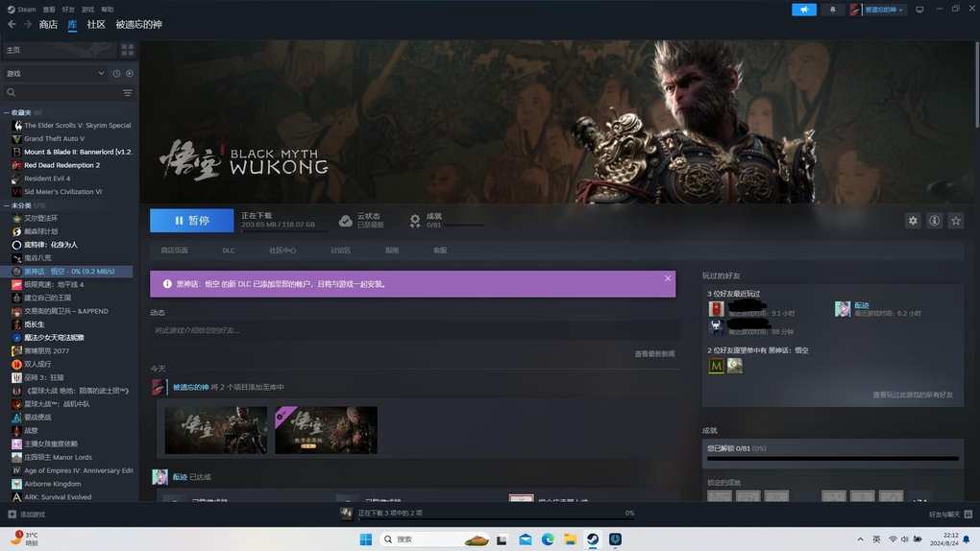Select Airborne Kingdom in library

(x=46, y=484)
